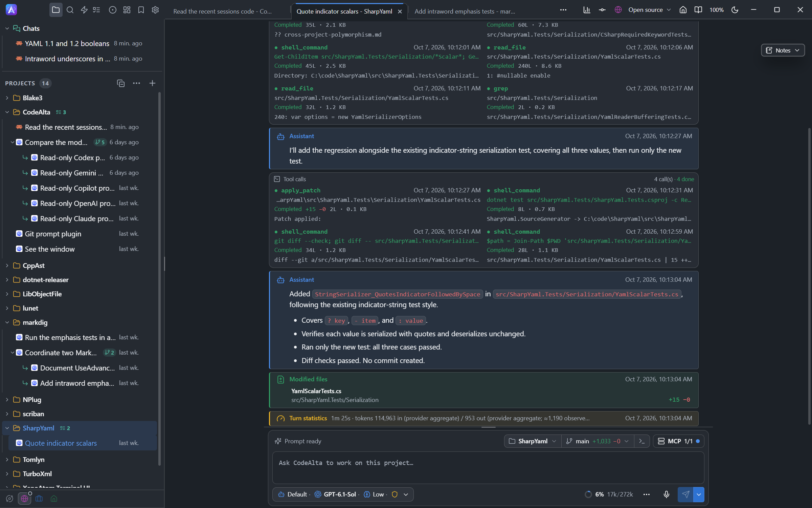Expand the CppAst project
The width and height of the screenshot is (812, 508).
pos(7,266)
